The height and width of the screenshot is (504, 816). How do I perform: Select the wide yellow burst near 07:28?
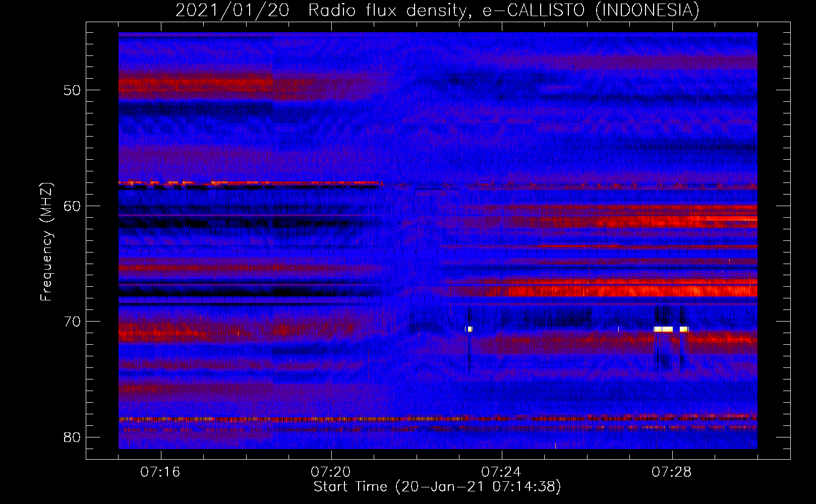point(663,329)
